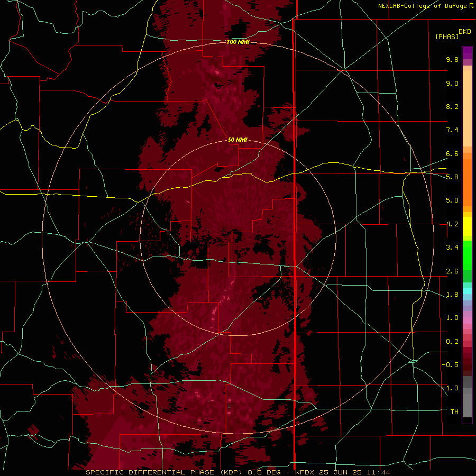
Task: Select the 5.8 legend scale value
Action: [452, 177]
